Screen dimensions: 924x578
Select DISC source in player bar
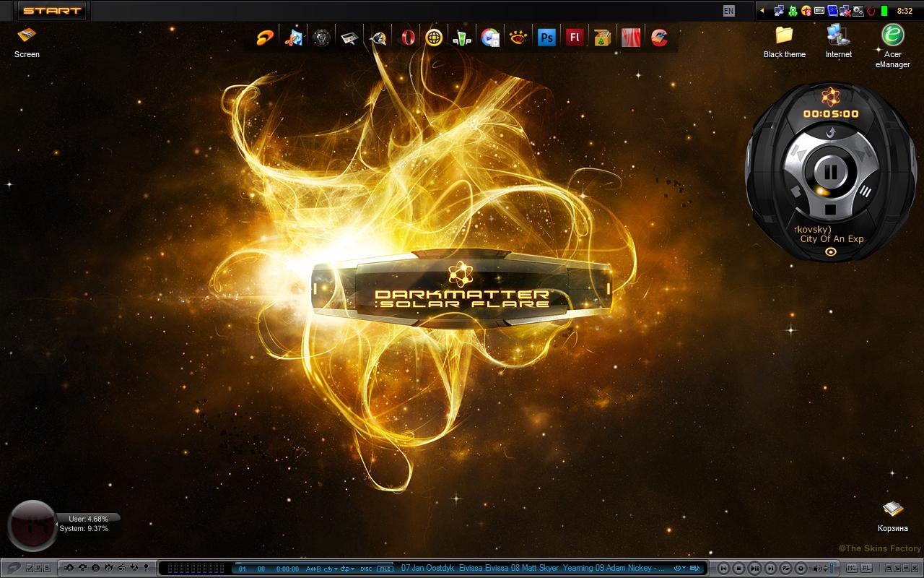[x=366, y=569]
